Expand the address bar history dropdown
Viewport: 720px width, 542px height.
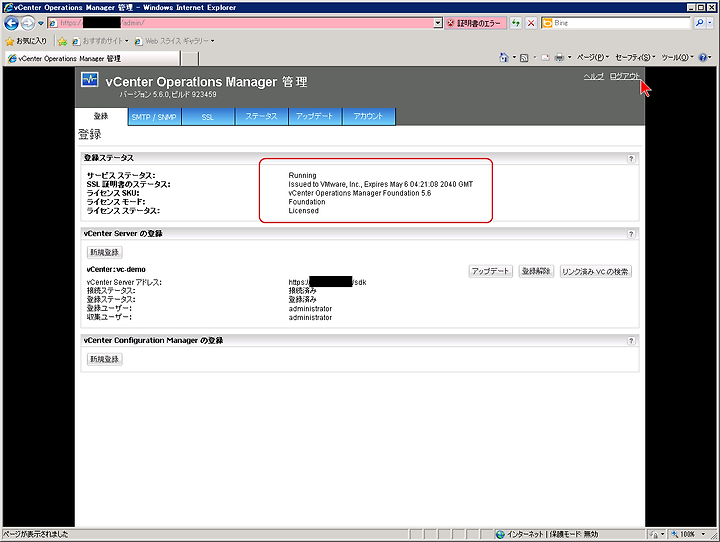tap(438, 23)
